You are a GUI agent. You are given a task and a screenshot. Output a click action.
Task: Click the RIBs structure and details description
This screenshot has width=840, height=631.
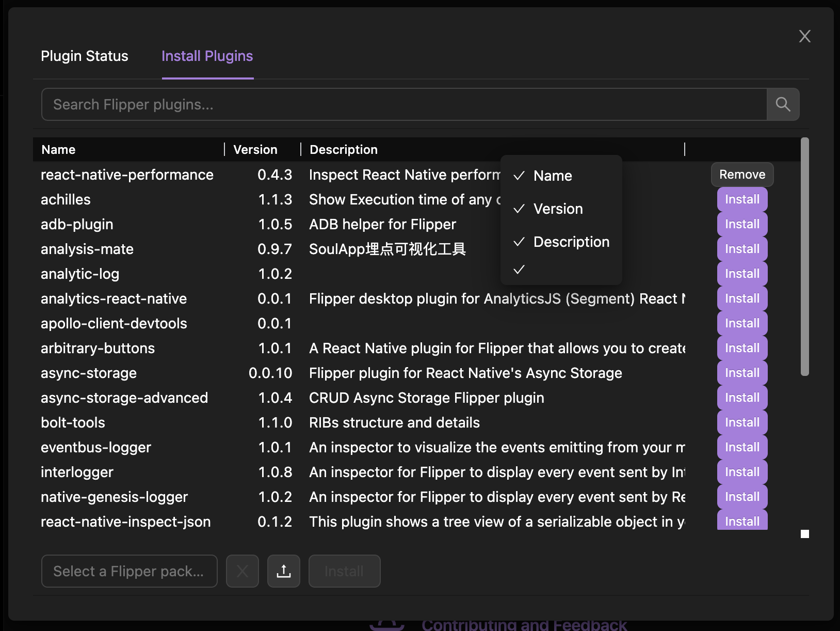click(x=394, y=422)
